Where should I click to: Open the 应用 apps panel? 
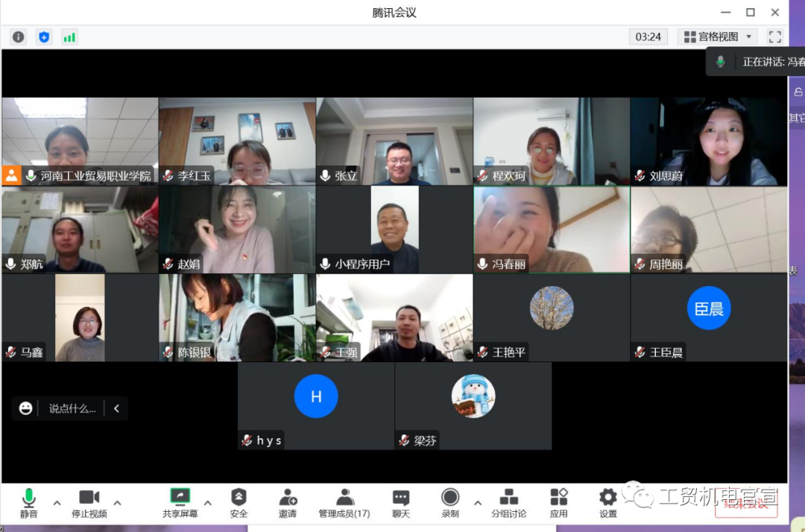559,503
